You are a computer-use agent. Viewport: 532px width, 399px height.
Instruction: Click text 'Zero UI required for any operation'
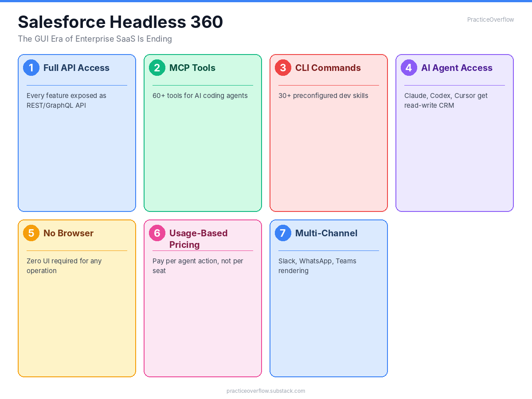click(x=64, y=266)
